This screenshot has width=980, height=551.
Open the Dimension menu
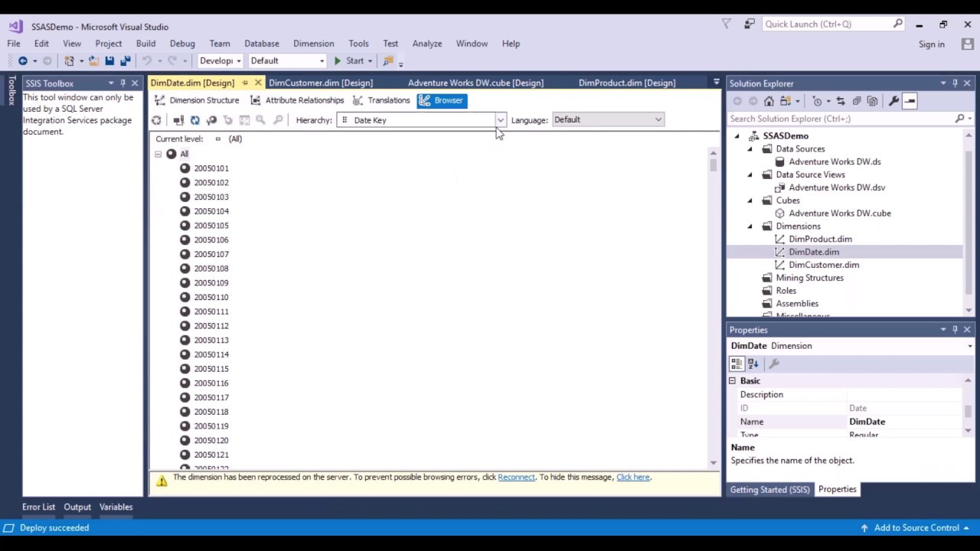pos(313,44)
